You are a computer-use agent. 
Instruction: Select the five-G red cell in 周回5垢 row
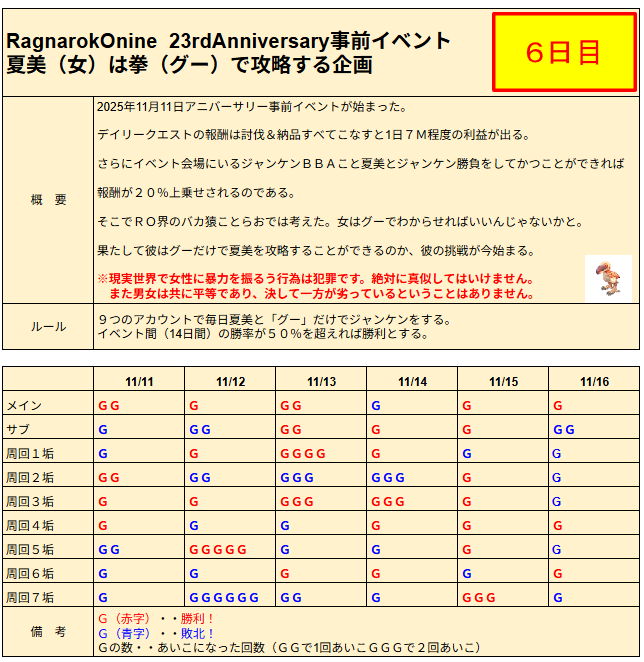[218, 549]
